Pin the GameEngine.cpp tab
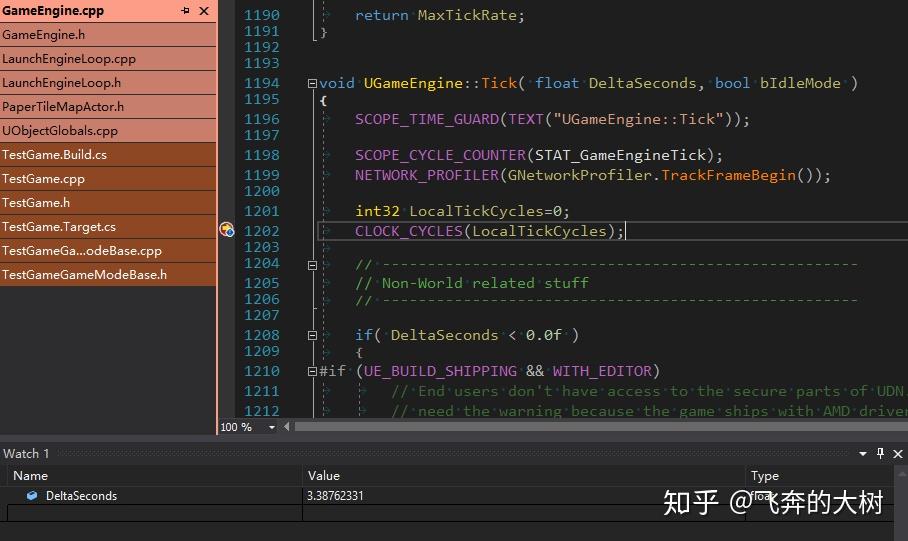 click(185, 10)
